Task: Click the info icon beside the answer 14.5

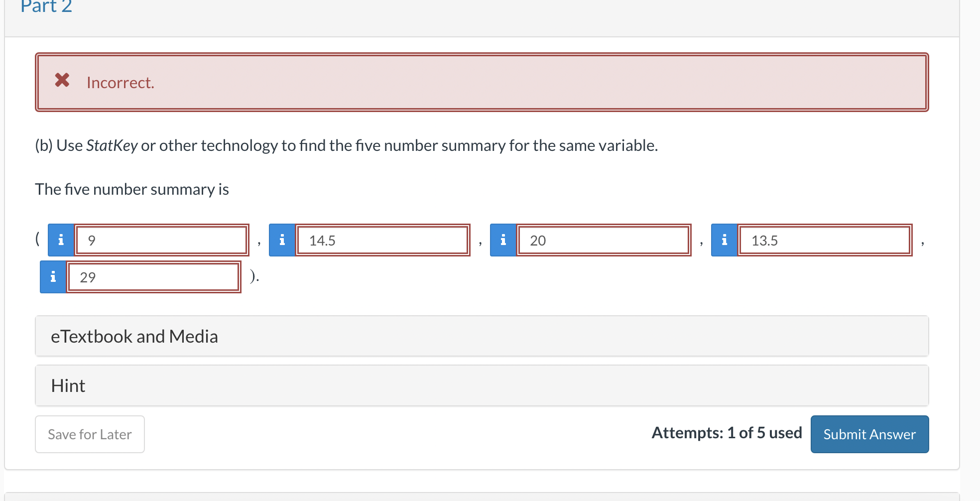Action: tap(282, 240)
